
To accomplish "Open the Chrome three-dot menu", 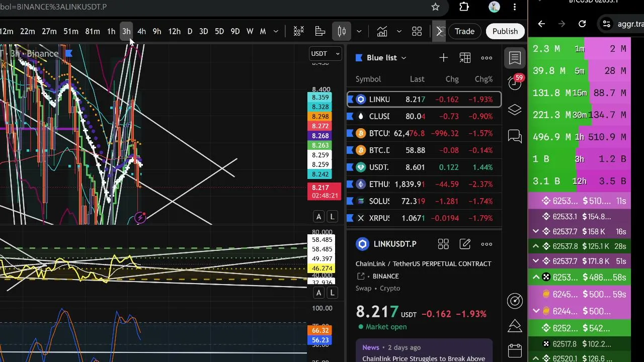I will 515,7.
